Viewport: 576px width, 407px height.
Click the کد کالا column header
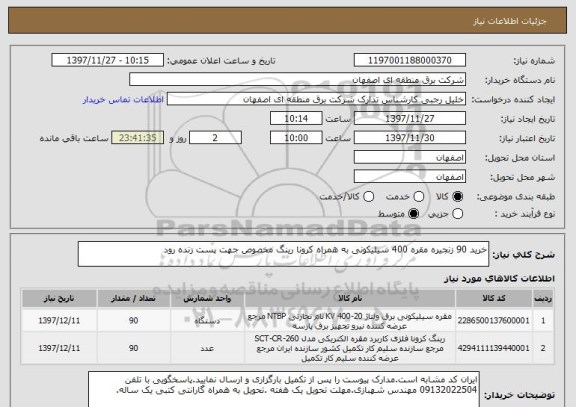pyautogui.click(x=494, y=298)
